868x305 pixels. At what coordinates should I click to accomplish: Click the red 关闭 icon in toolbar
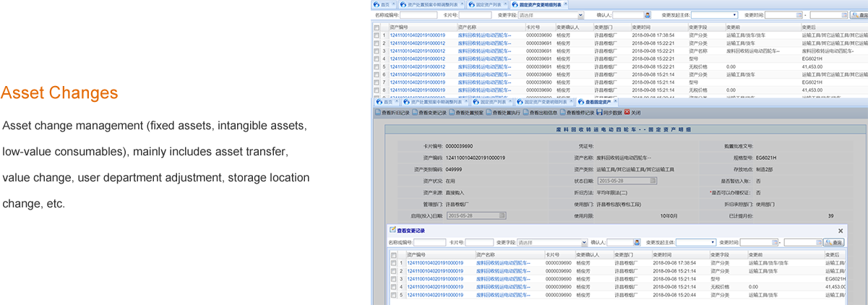point(627,113)
